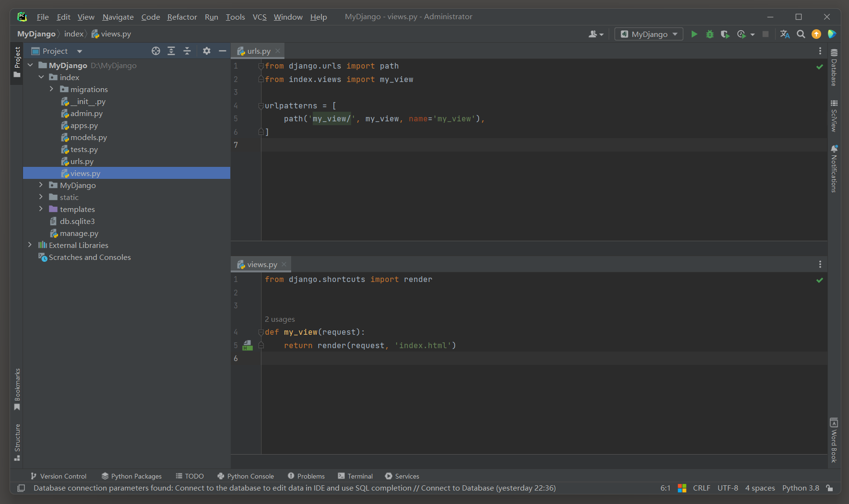This screenshot has height=504, width=849.
Task: Expand the inner MyDjango package folder
Action: (41, 185)
